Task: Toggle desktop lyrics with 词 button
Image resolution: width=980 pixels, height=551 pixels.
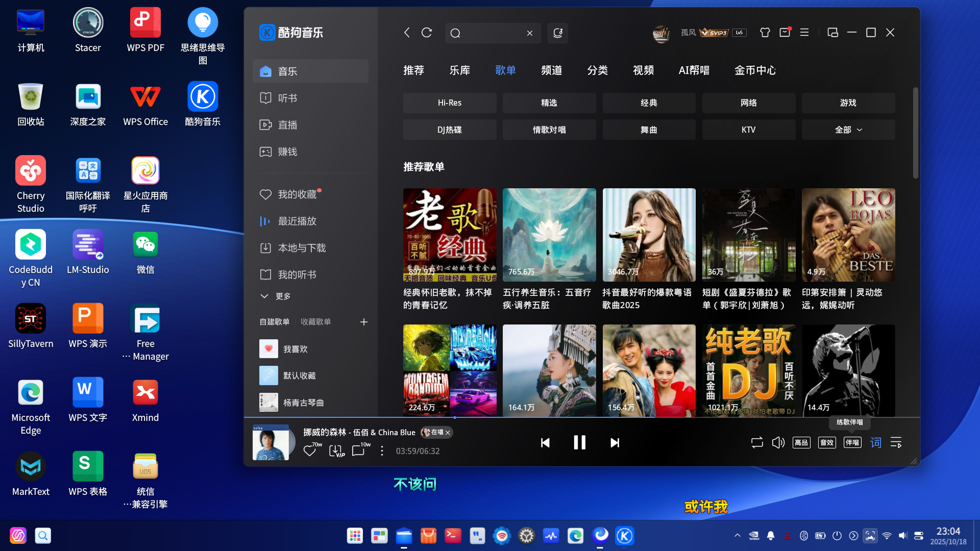Action: point(876,442)
